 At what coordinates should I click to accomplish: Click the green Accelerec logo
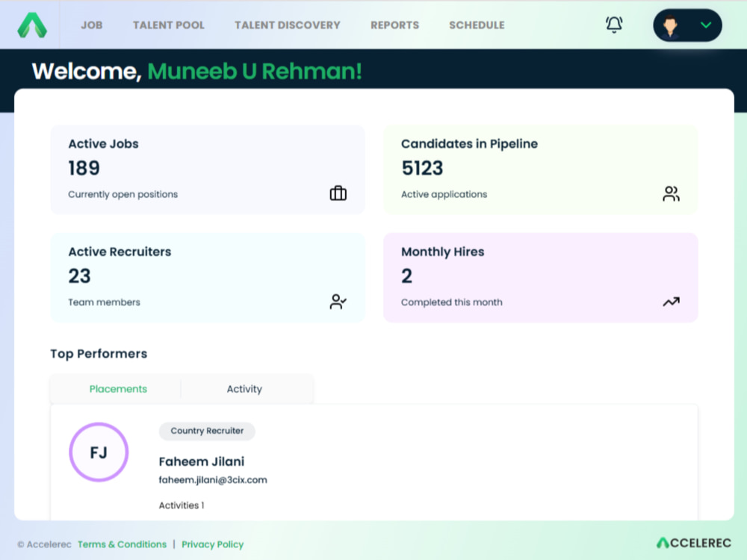pos(32,25)
